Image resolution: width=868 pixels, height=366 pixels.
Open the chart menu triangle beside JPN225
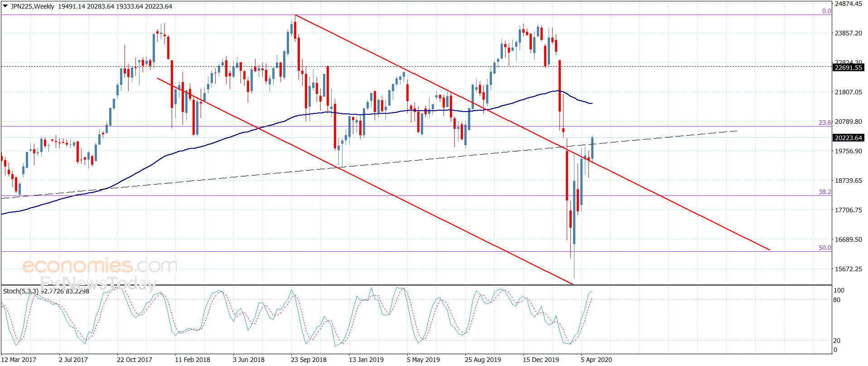point(5,6)
